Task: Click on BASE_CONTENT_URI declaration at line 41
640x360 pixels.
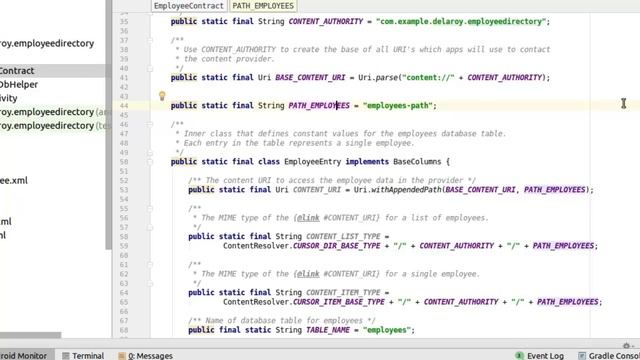Action: tap(310, 78)
